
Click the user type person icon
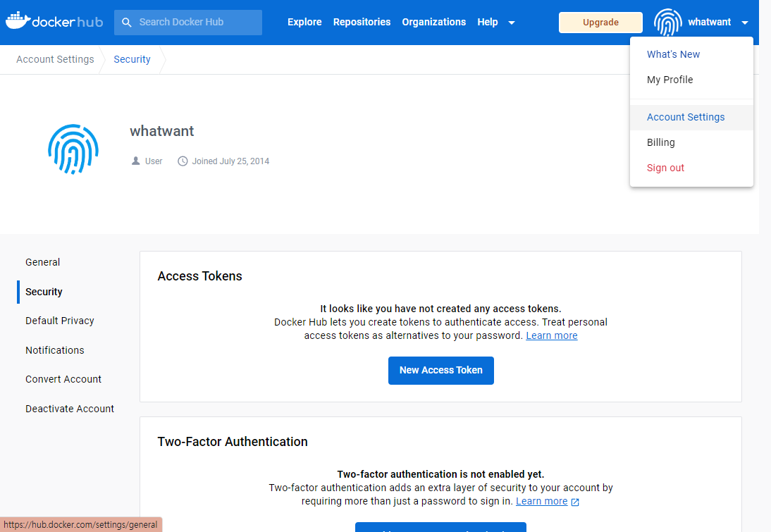point(136,161)
